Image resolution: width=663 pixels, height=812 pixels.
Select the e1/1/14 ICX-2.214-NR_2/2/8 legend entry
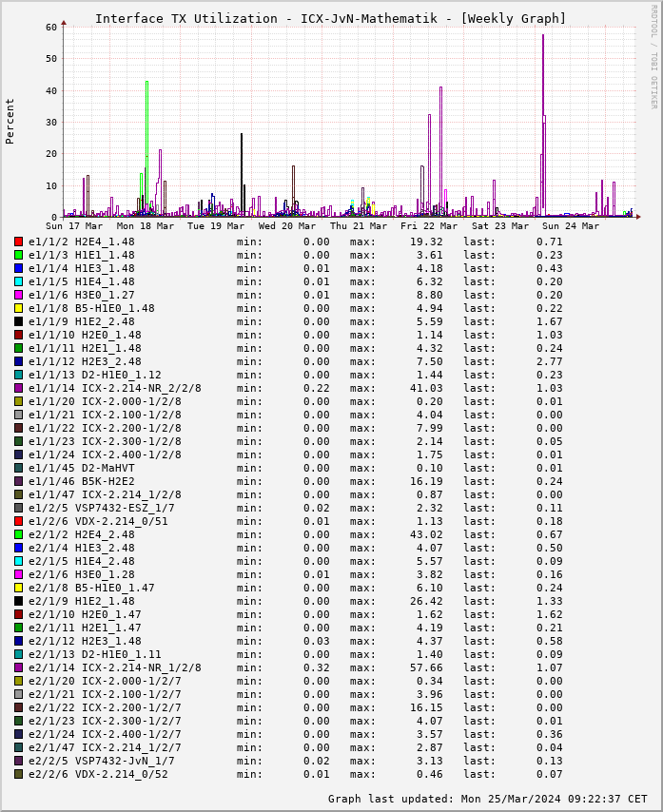[114, 388]
